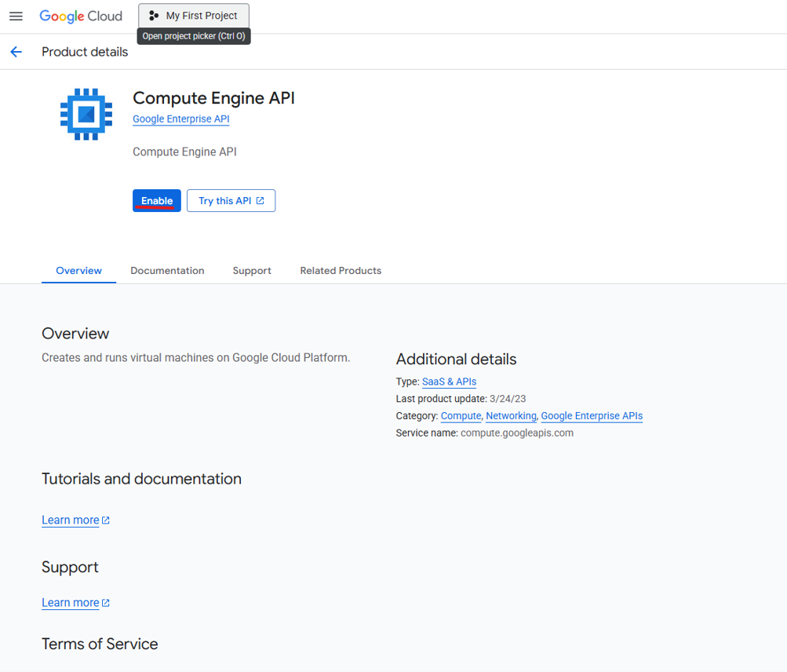Click the Google Cloud logo
The width and height of the screenshot is (787, 672).
81,16
